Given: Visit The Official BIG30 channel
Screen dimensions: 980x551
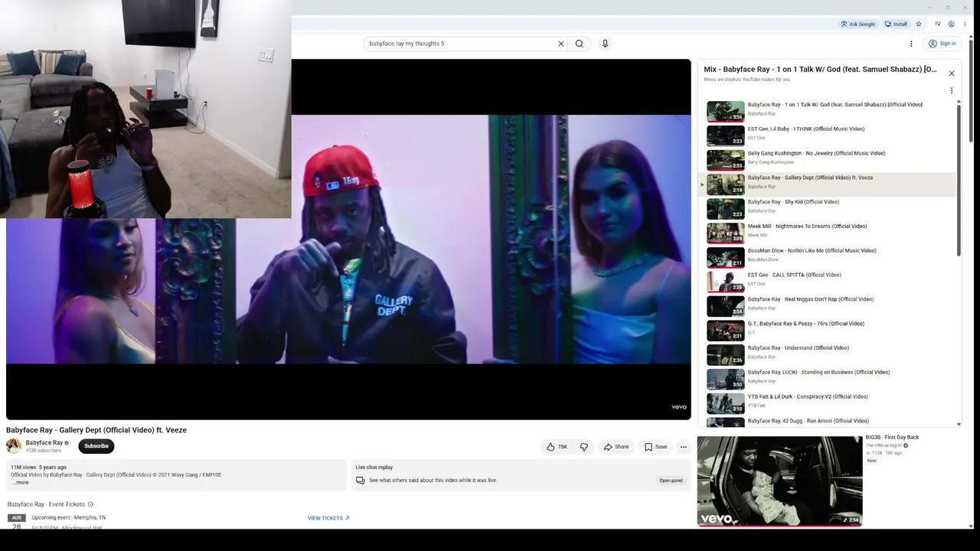Looking at the screenshot, I should [884, 445].
